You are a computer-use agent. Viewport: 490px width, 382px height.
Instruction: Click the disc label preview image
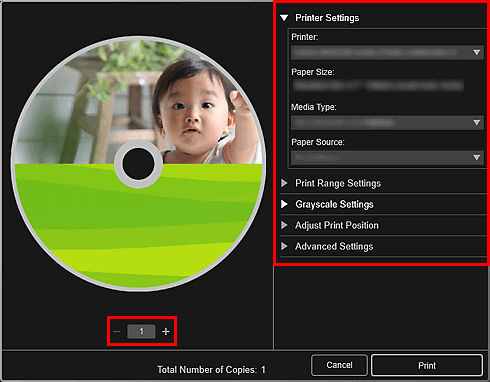pyautogui.click(x=138, y=164)
